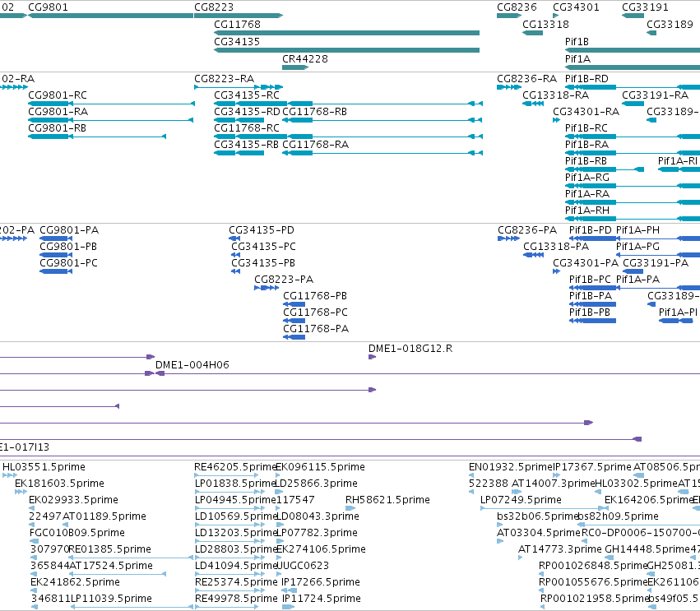700x611 pixels.
Task: Click protein CG34135-PC
Action: (263, 248)
